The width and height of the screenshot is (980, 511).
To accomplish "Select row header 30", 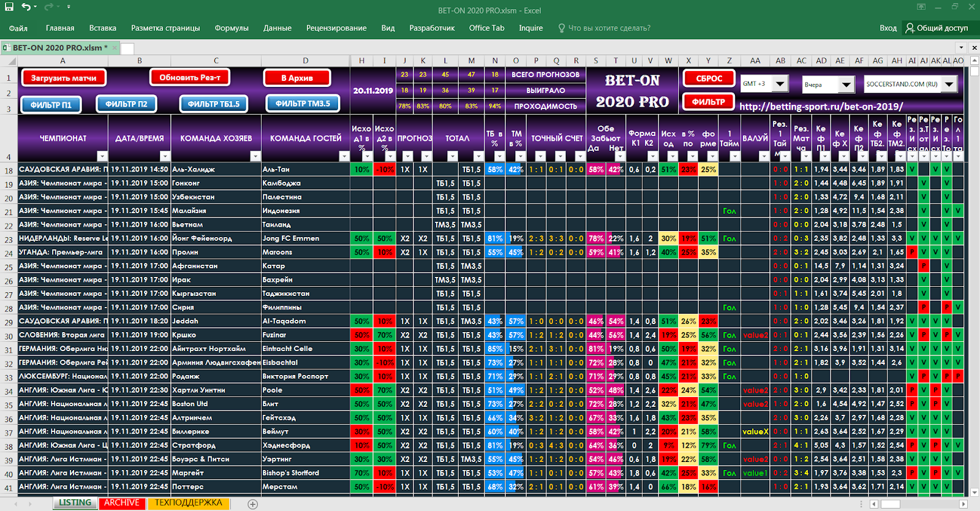I will click(x=9, y=336).
